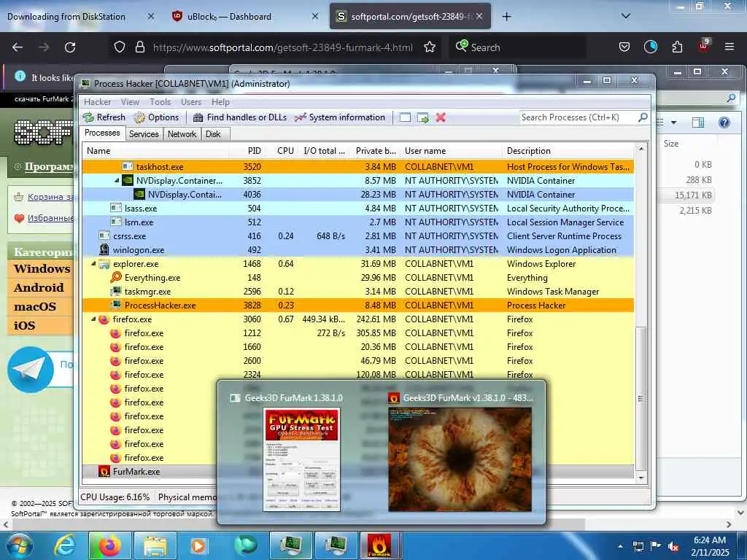Switch to the Services tab

coord(144,134)
